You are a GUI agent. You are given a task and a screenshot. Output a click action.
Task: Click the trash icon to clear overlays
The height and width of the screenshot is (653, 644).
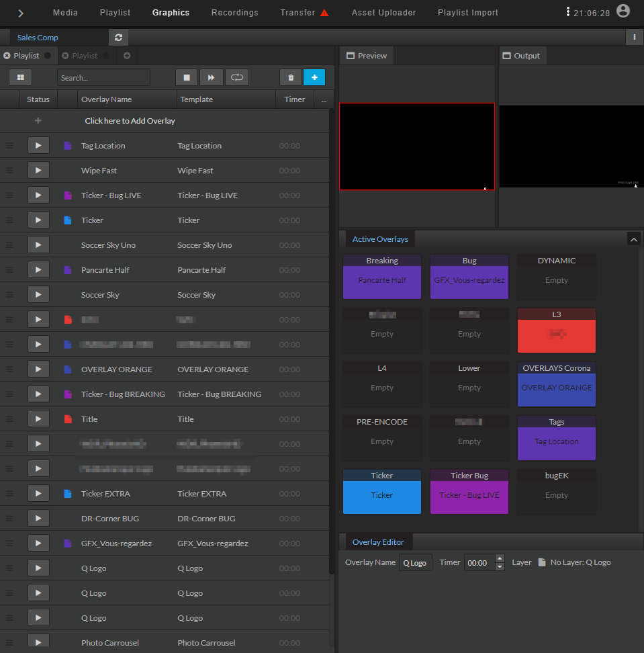[x=291, y=77]
